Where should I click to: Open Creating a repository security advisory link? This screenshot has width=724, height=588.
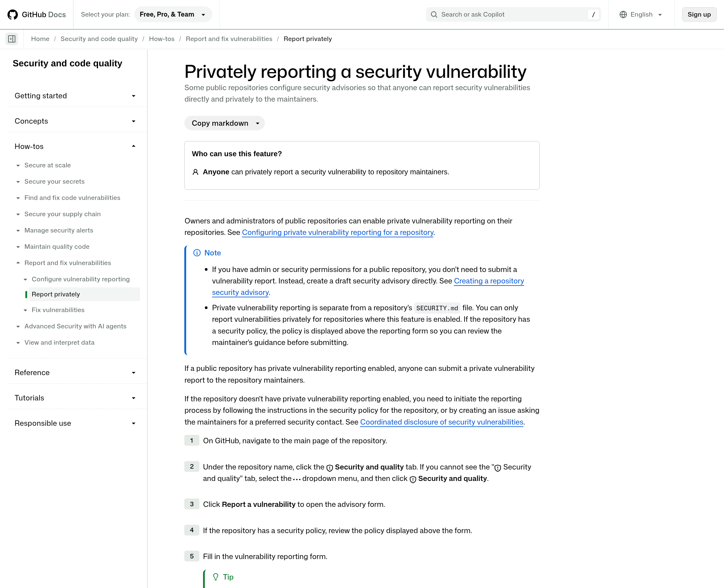click(x=489, y=281)
